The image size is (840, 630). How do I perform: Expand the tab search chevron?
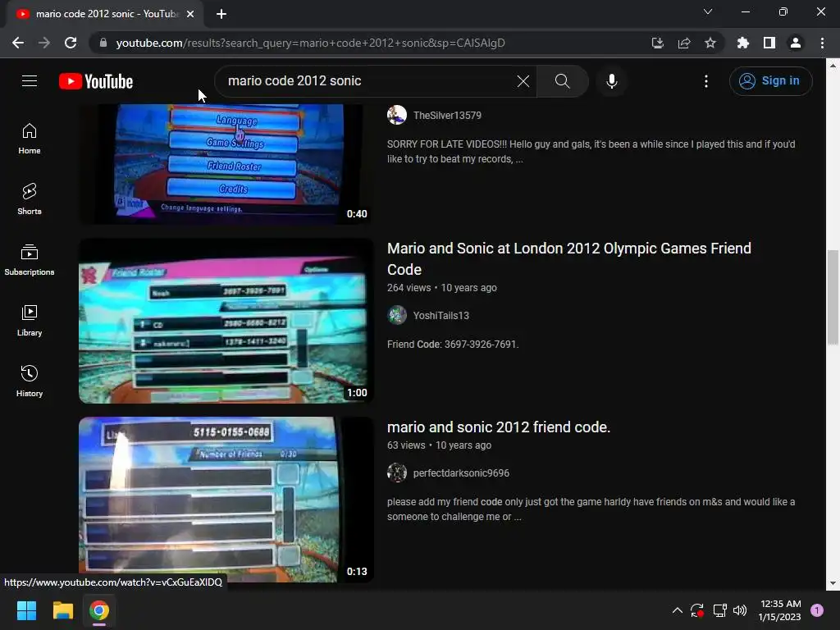[708, 11]
